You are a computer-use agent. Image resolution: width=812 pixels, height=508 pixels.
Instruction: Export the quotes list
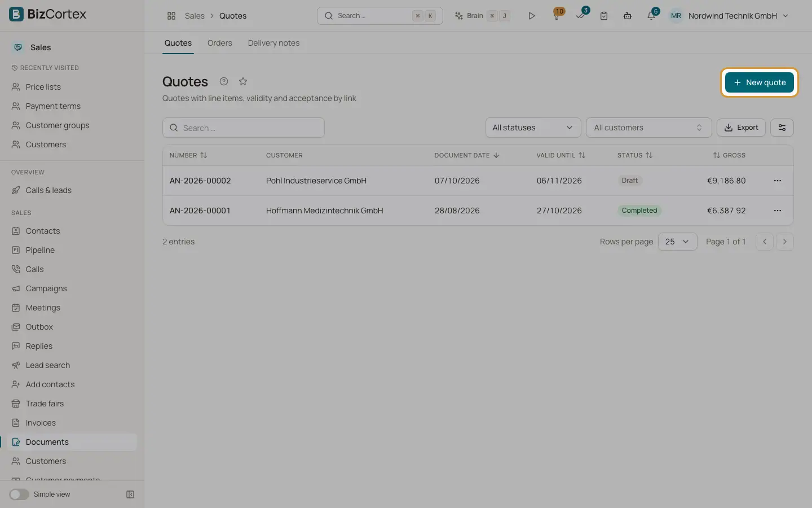coord(741,128)
